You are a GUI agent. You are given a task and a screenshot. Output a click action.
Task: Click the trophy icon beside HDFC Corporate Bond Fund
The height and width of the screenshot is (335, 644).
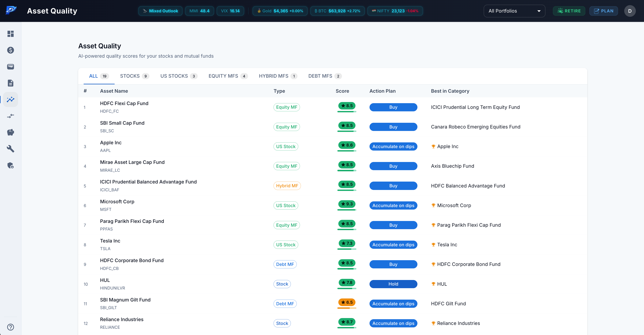pyautogui.click(x=433, y=264)
